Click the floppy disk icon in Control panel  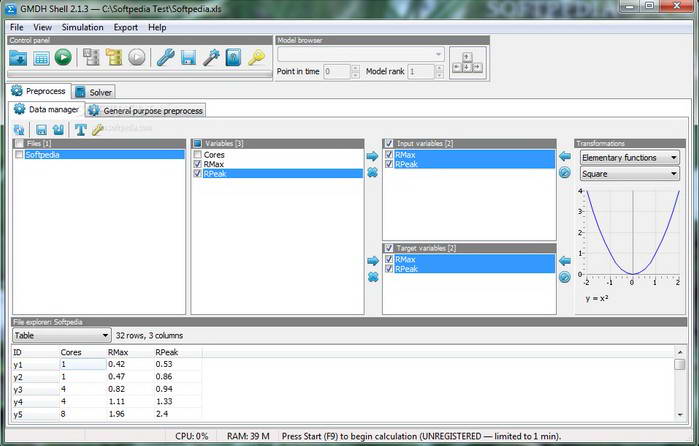188,58
